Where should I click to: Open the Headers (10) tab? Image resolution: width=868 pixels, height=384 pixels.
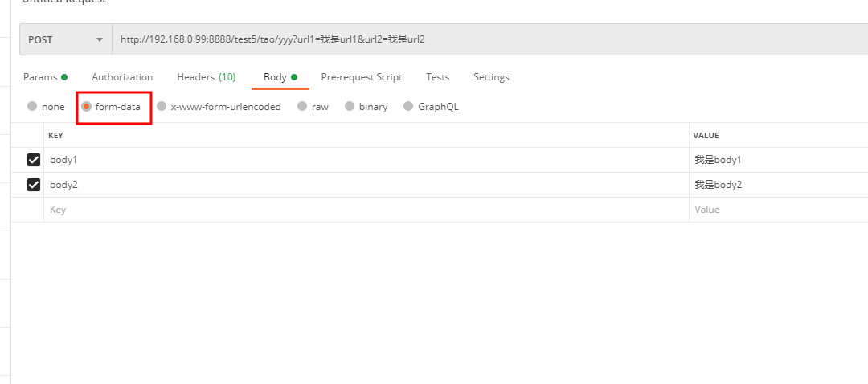click(x=207, y=77)
